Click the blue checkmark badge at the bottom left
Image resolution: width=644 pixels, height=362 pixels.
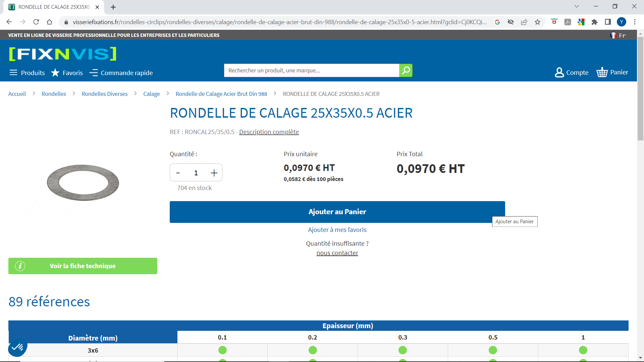coord(17,347)
